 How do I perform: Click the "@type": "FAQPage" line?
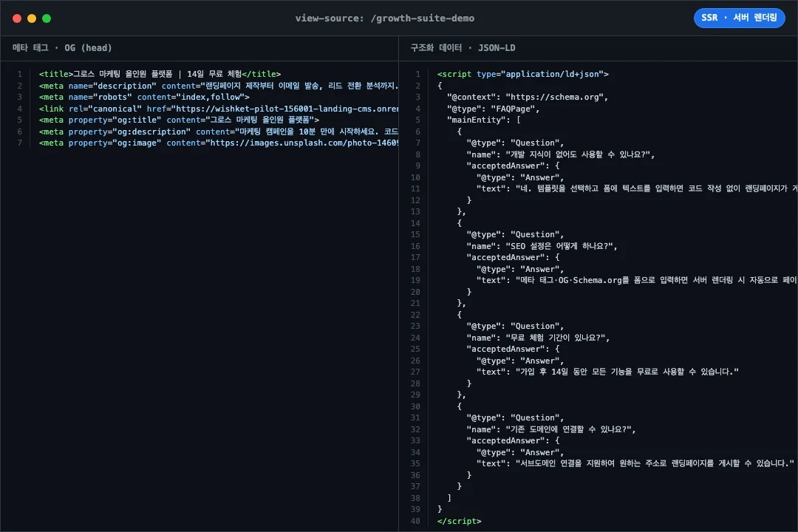point(493,109)
